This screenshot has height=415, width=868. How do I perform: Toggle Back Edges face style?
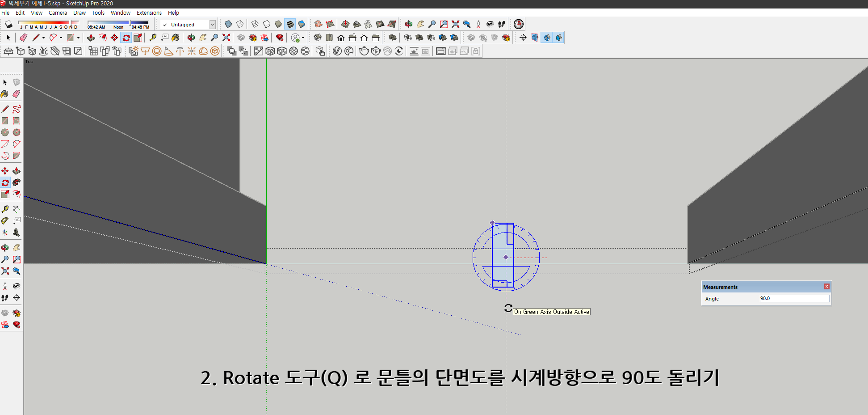coord(240,24)
